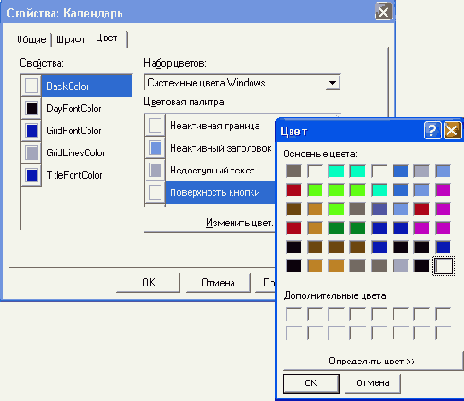Pick the white swatch selected in basic colors
464x401 pixels.
coord(443,266)
